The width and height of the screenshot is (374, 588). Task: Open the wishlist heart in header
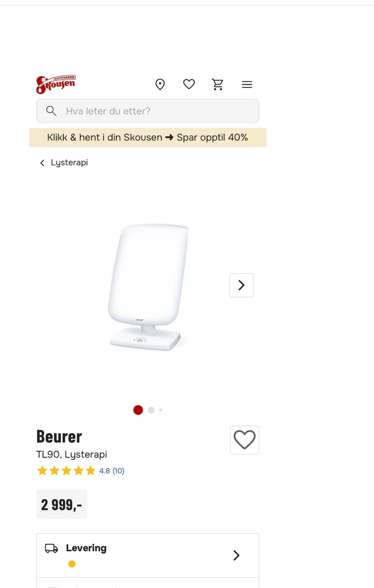point(189,84)
